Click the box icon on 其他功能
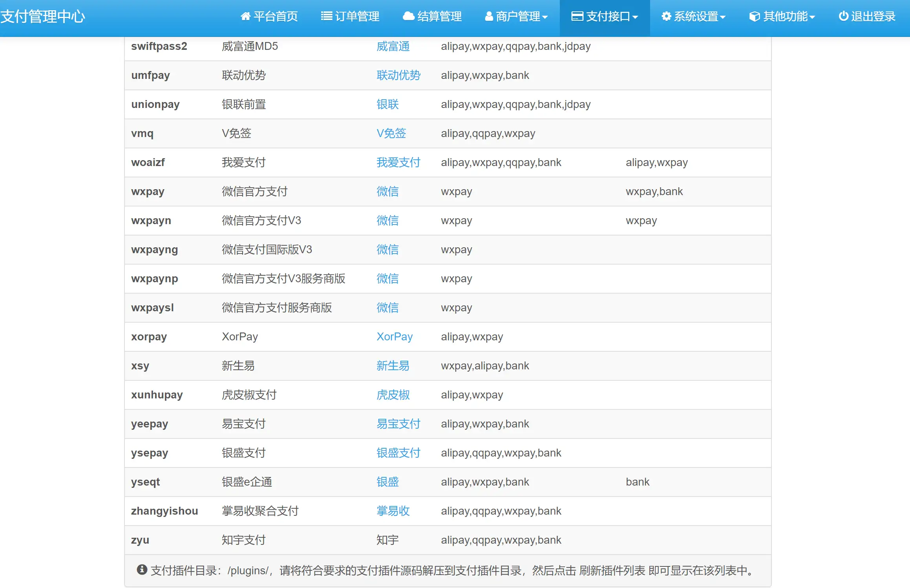The image size is (910, 588). pyautogui.click(x=754, y=16)
